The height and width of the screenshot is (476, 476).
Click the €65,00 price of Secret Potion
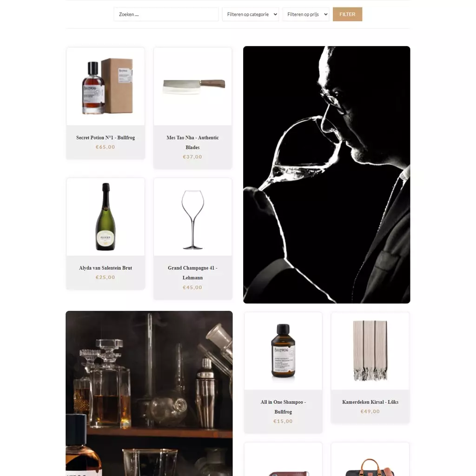[x=106, y=147]
